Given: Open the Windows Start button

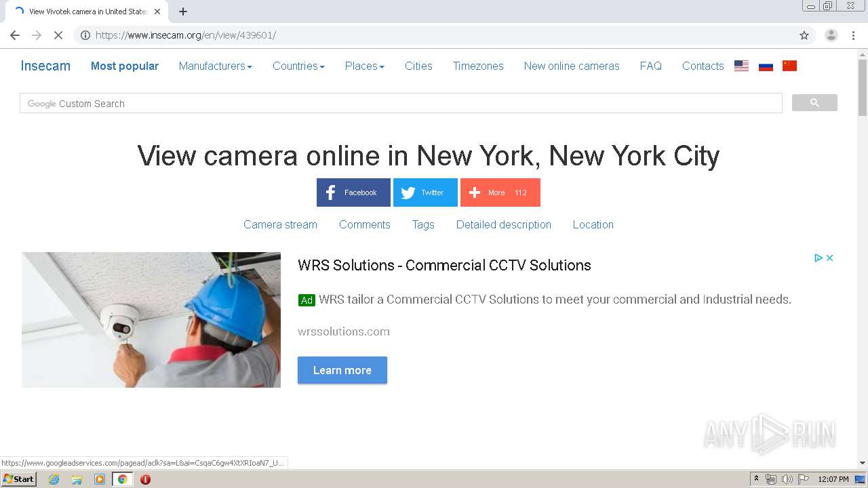Looking at the screenshot, I should pos(19,479).
